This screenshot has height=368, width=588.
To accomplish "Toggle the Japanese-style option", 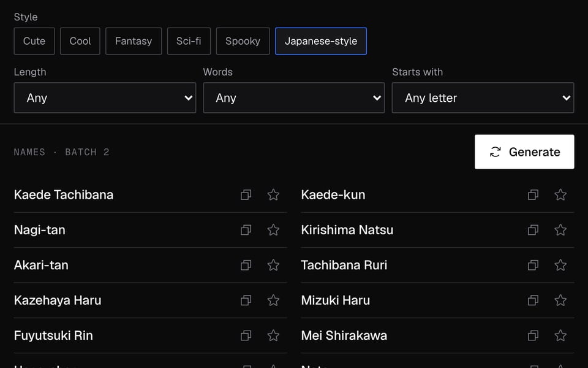I will pyautogui.click(x=321, y=41).
